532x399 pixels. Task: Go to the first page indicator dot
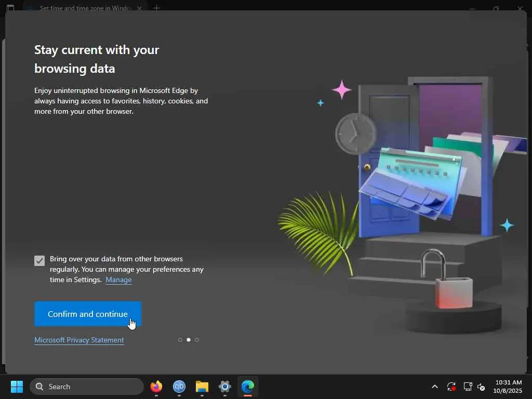(x=180, y=340)
